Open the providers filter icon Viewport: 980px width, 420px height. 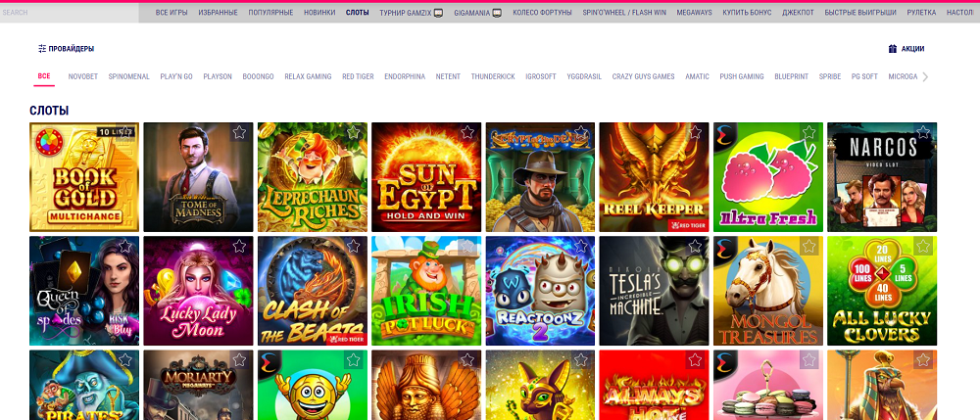(x=42, y=48)
